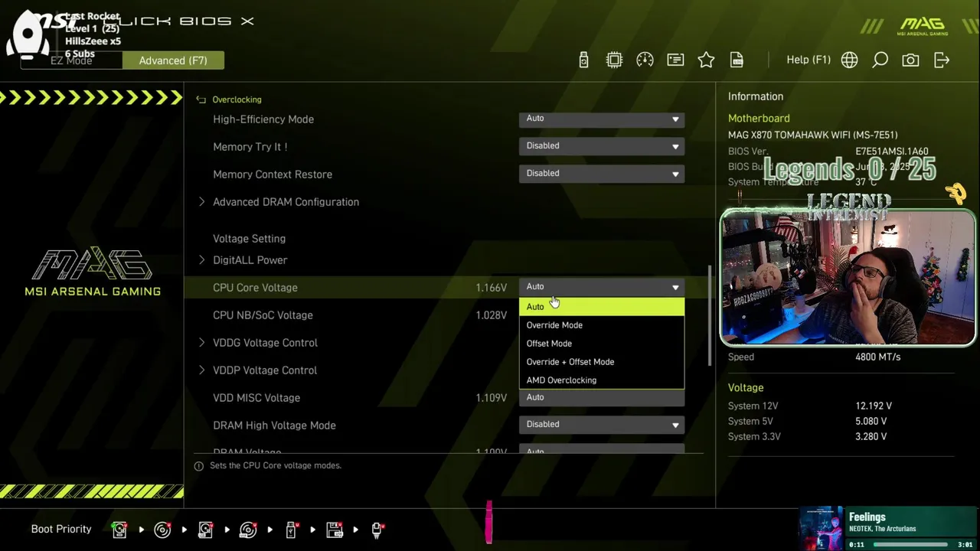
Task: Choose Offset Mode option
Action: click(602, 344)
